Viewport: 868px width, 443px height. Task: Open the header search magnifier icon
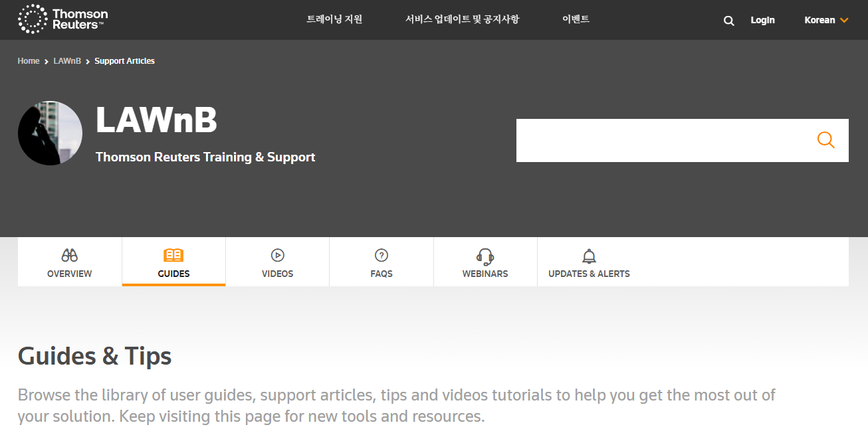tap(728, 21)
